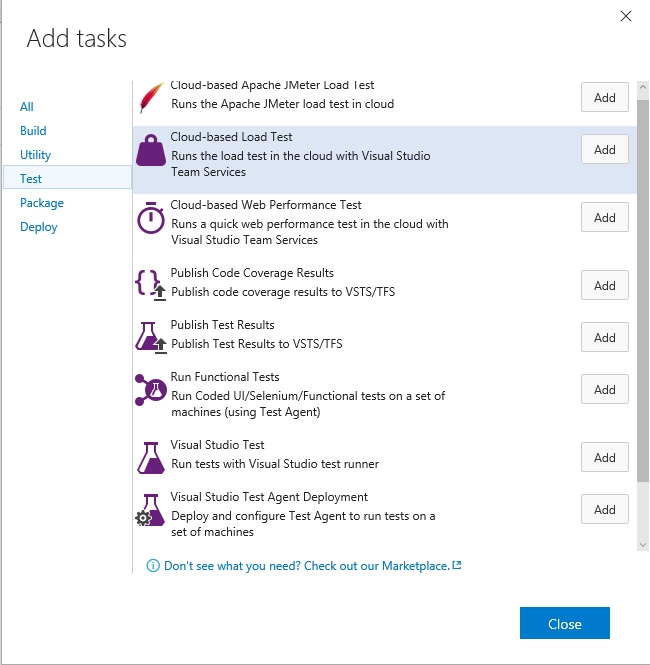Click the Publish Test Results flask icon
The image size is (650, 665).
[x=151, y=338]
